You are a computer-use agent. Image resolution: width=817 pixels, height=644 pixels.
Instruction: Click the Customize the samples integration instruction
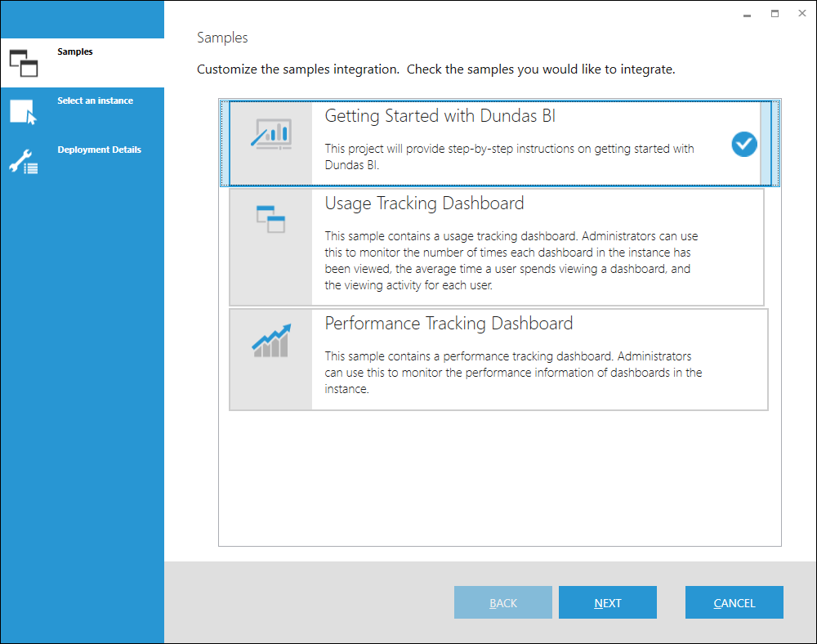(436, 69)
